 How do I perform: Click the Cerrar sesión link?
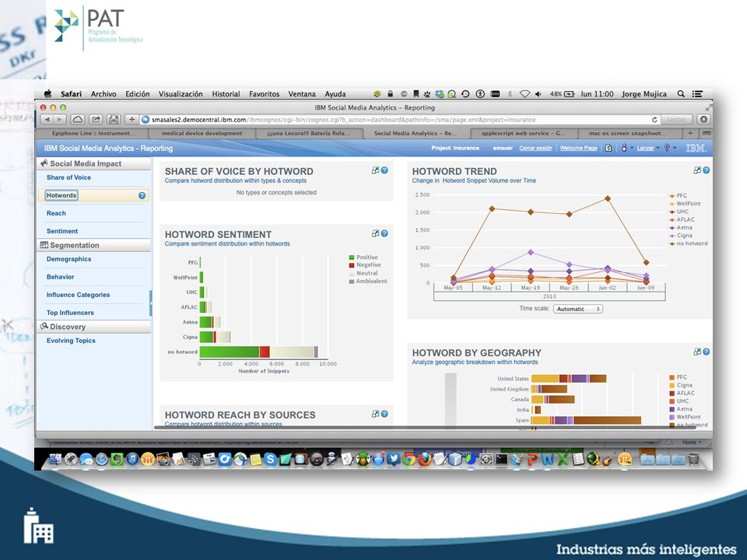(x=535, y=148)
